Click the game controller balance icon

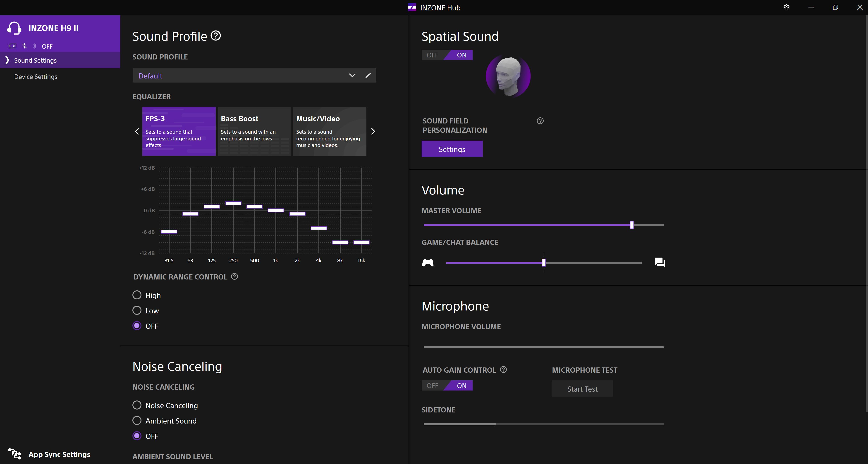(x=428, y=263)
